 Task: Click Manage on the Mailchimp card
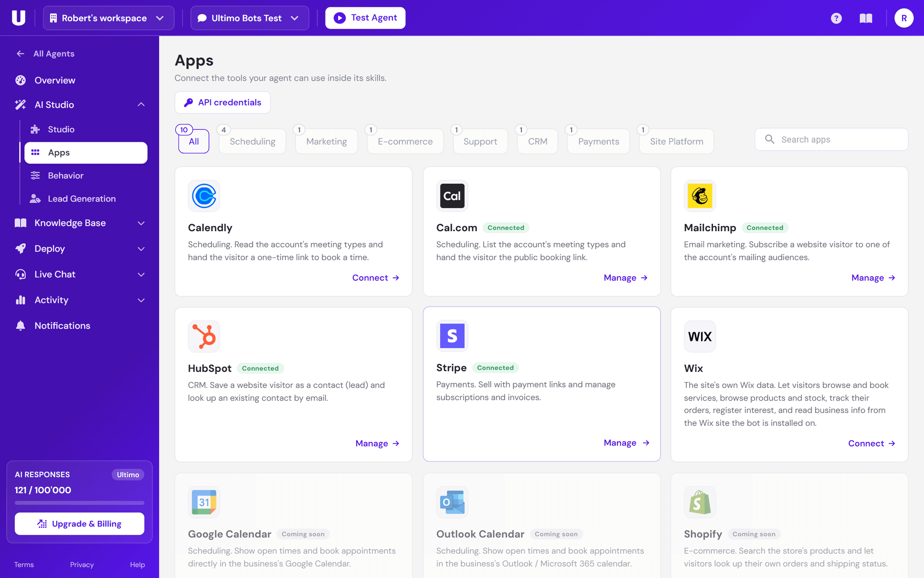[874, 278]
